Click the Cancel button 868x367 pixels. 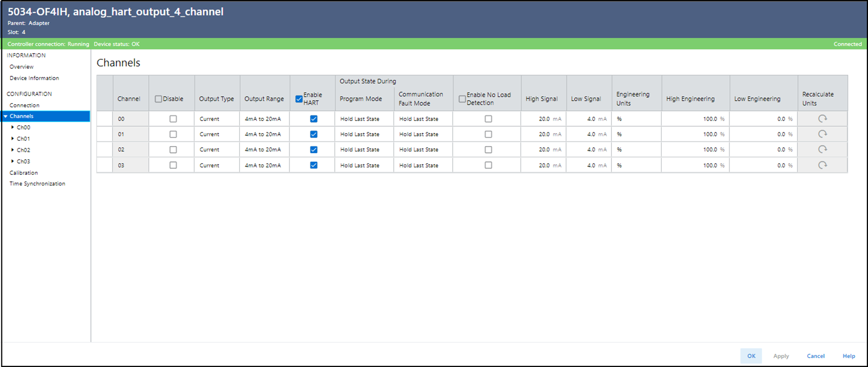click(815, 356)
